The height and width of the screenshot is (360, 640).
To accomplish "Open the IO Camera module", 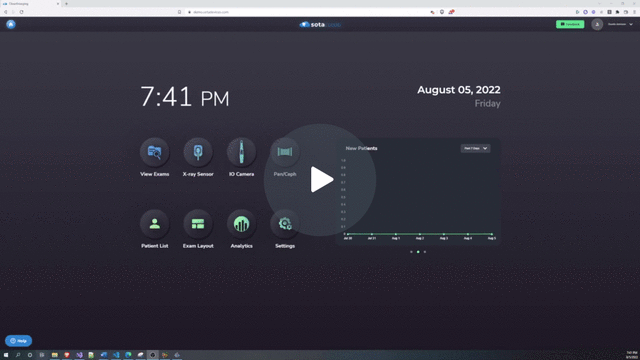I will point(241,152).
